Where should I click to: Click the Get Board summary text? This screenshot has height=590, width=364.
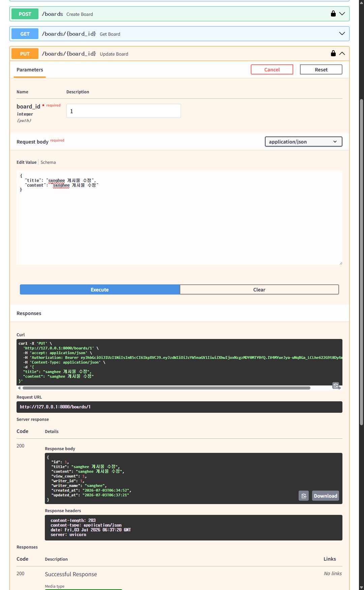coord(110,34)
